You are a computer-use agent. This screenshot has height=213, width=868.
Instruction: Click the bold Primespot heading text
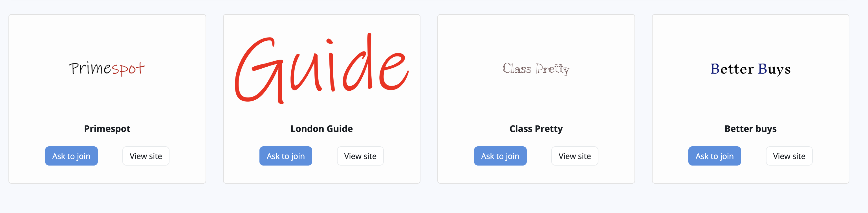(107, 129)
